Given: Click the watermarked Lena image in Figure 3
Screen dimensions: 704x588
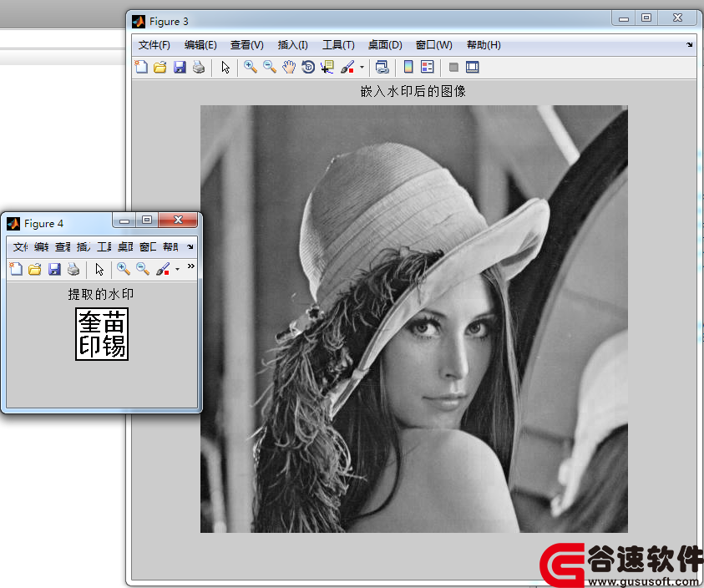Looking at the screenshot, I should (414, 319).
